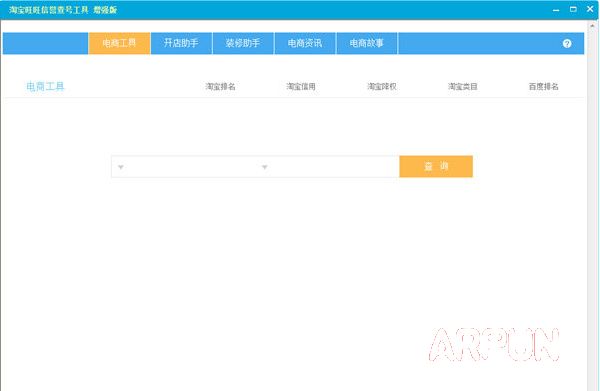Image resolution: width=600 pixels, height=391 pixels.
Task: Switch to the 开店助手 tab
Action: [181, 43]
